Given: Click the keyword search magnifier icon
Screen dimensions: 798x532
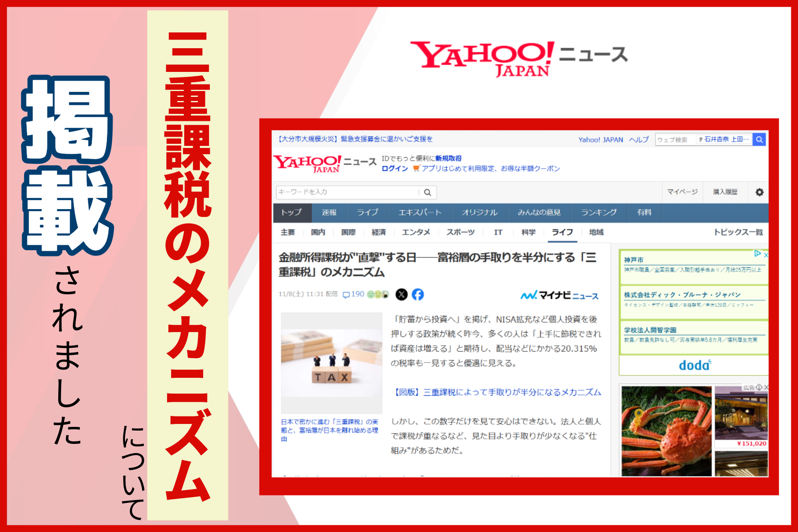Looking at the screenshot, I should (427, 192).
